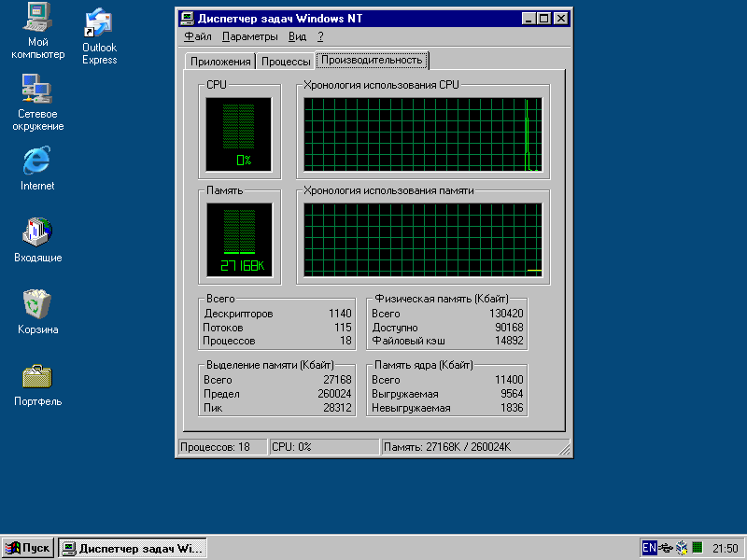Screen dimensions: 747x560
Task: Click the network connection tray icon
Action: coord(665,548)
